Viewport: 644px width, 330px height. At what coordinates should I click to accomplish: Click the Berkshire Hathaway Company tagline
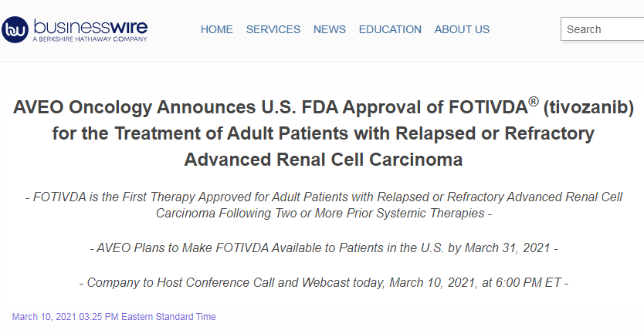tap(90, 39)
